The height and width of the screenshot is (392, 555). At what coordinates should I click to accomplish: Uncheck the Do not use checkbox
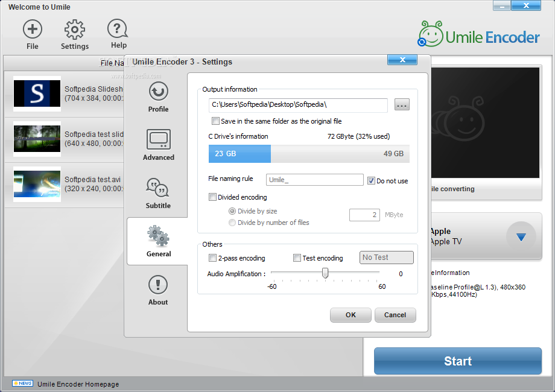[x=371, y=181]
